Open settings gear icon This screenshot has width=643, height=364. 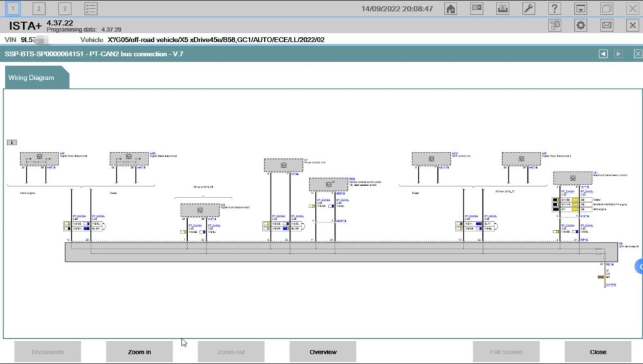(x=581, y=26)
